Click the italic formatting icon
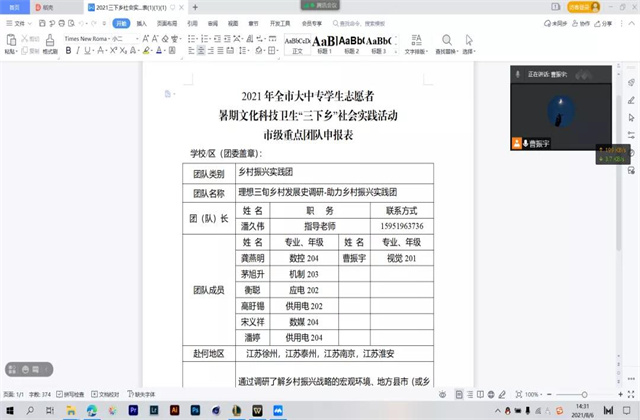This screenshot has width=640, height=420. (x=78, y=50)
